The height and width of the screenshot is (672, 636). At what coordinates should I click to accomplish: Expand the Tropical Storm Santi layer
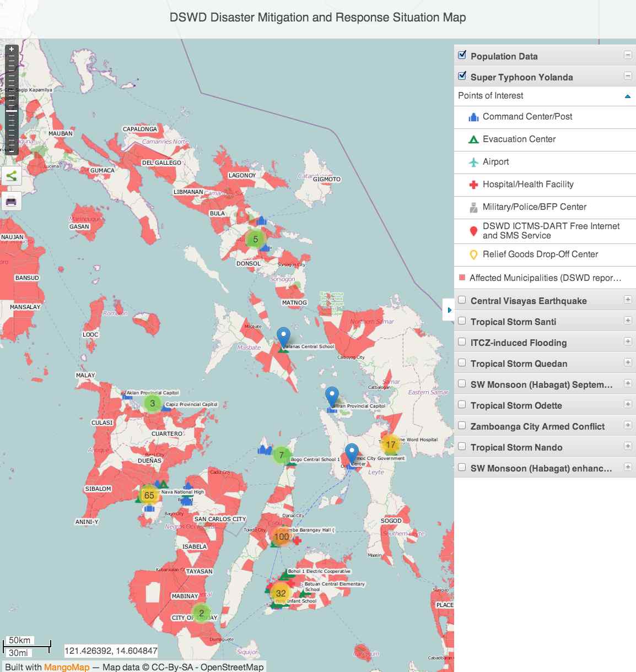click(627, 321)
